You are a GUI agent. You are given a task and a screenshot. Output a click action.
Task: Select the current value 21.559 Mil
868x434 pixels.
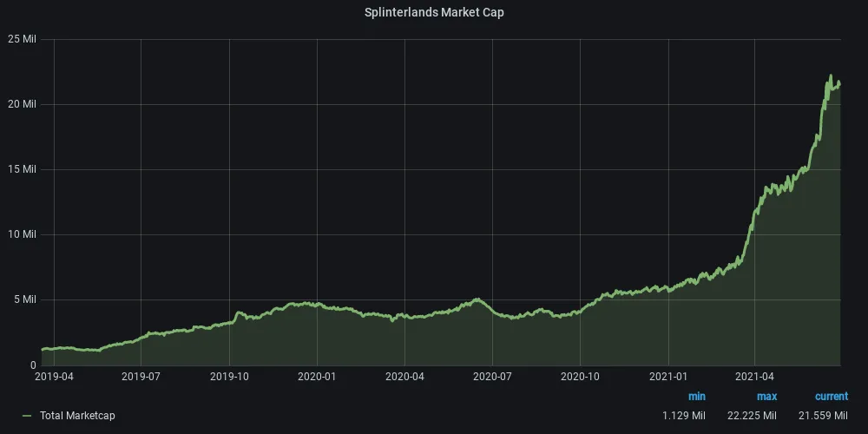823,415
